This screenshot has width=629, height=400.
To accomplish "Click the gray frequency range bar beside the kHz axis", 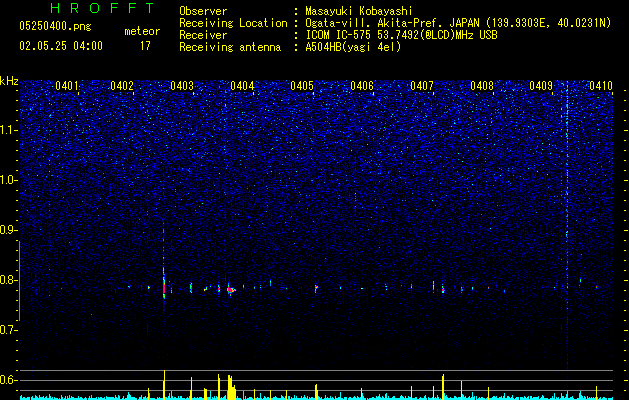I will pyautogui.click(x=20, y=281).
